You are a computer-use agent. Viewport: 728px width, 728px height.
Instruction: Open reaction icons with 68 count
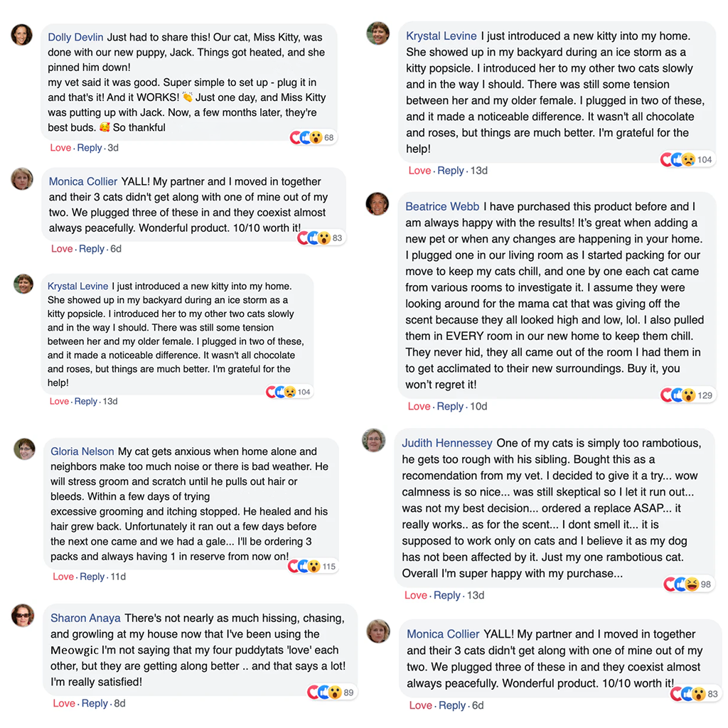[x=312, y=137]
